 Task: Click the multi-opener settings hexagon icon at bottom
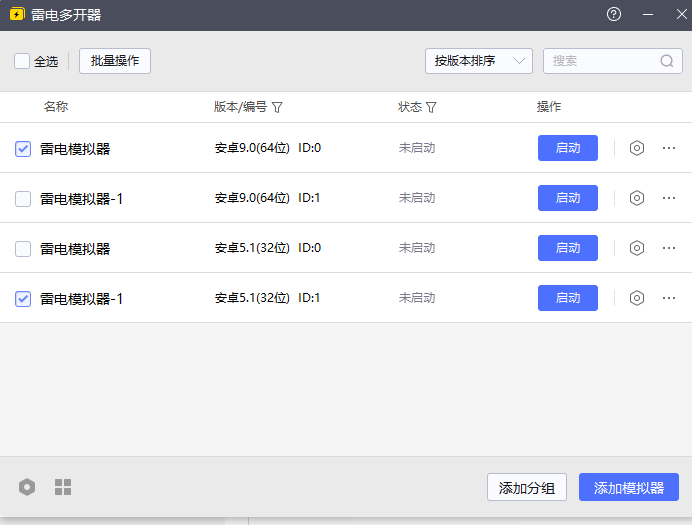(27, 487)
